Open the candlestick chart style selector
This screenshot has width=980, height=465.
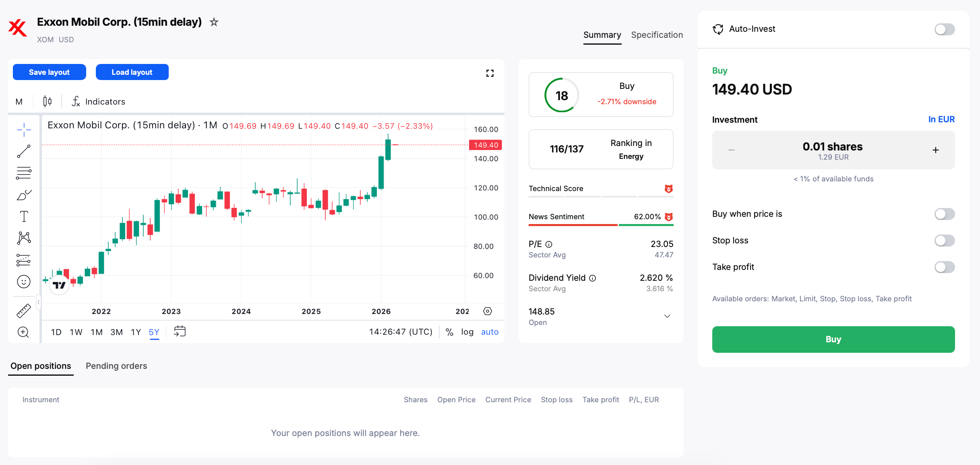coord(47,101)
